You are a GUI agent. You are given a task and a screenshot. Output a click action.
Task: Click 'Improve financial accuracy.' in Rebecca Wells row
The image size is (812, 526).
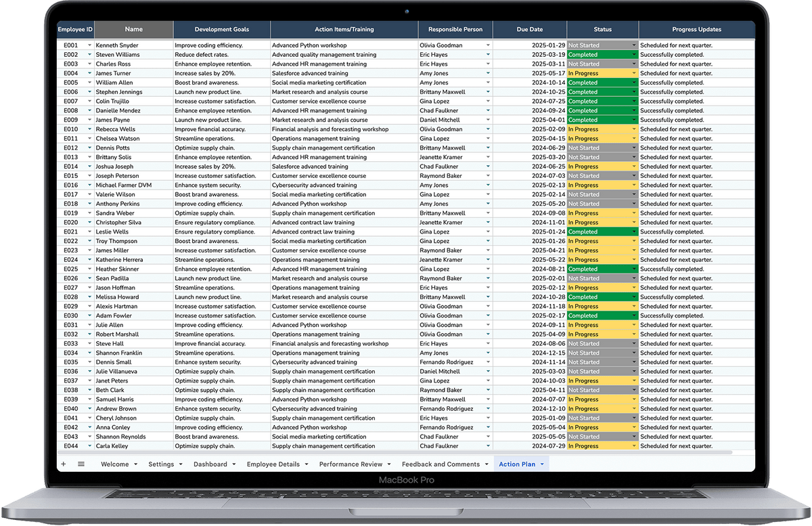pos(222,129)
